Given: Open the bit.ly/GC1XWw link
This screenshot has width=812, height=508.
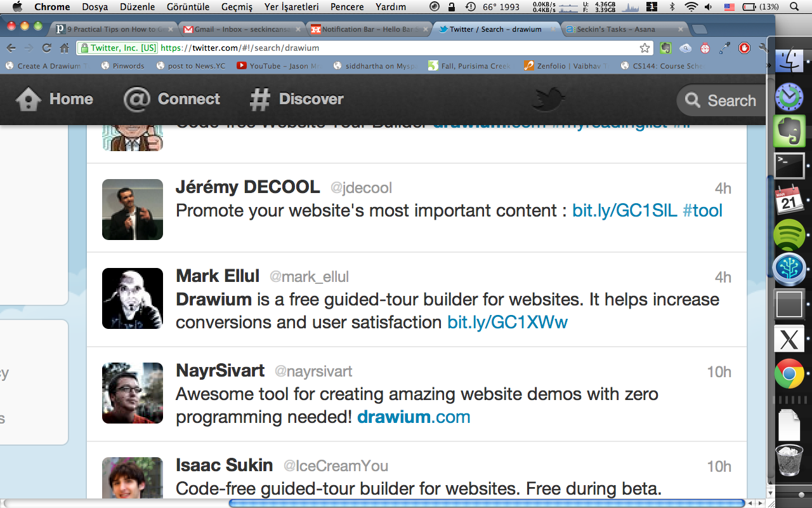Looking at the screenshot, I should 507,323.
